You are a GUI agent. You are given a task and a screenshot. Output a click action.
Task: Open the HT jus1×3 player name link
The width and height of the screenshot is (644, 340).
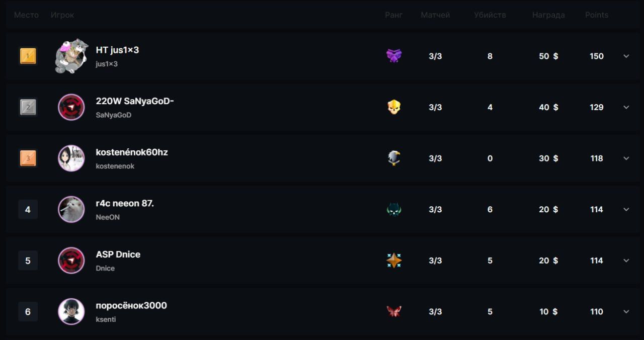coord(117,50)
